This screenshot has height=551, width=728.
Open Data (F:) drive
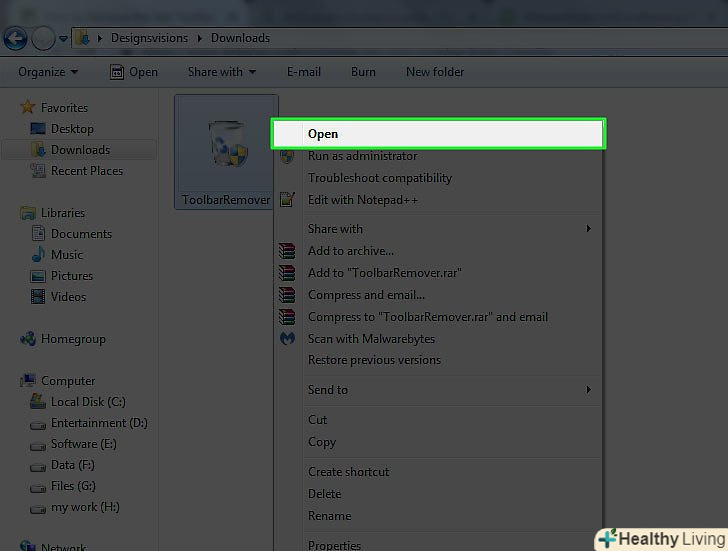point(72,465)
